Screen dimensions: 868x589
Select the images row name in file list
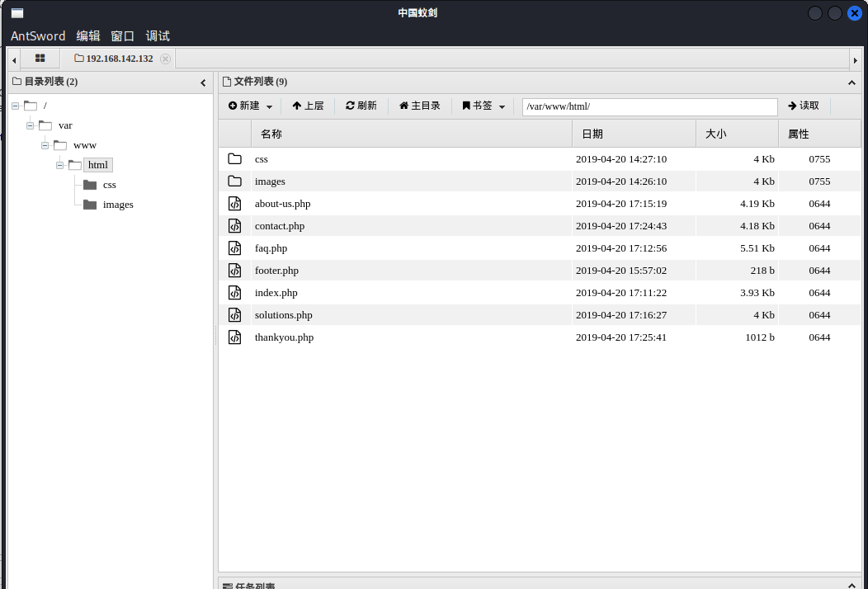tap(270, 181)
